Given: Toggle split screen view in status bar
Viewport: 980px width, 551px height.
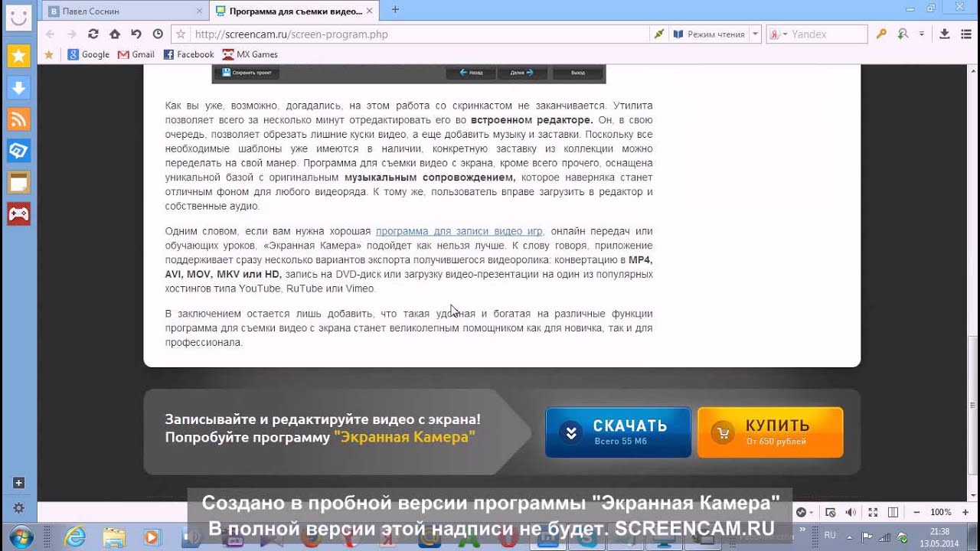Looking at the screenshot, I should [x=893, y=512].
